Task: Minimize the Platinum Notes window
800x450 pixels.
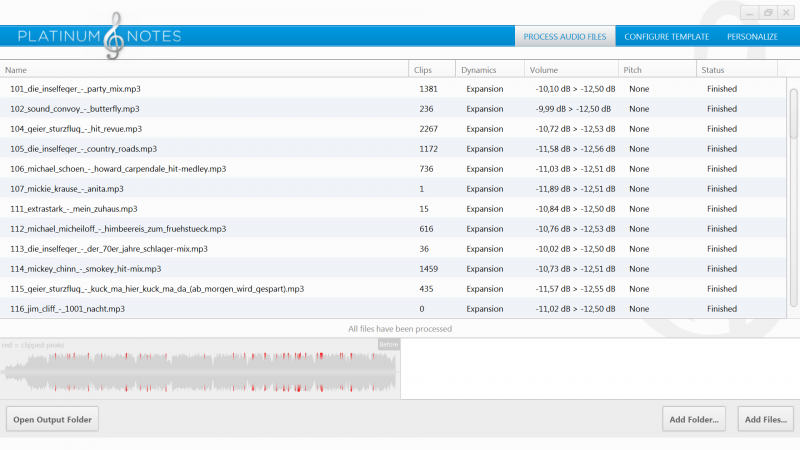Action: (749, 13)
